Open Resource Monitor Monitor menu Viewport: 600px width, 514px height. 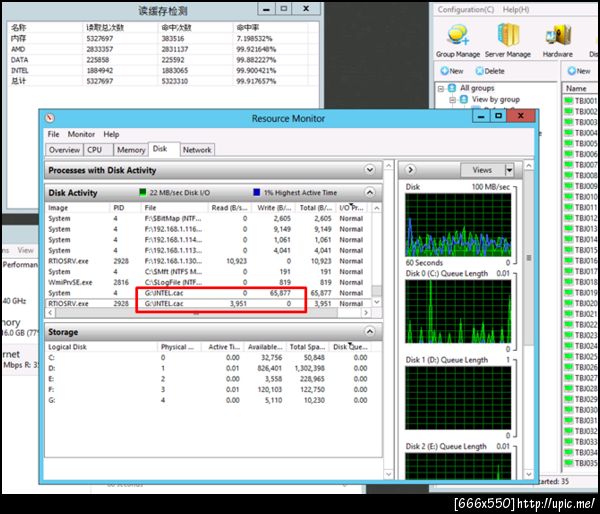(81, 134)
